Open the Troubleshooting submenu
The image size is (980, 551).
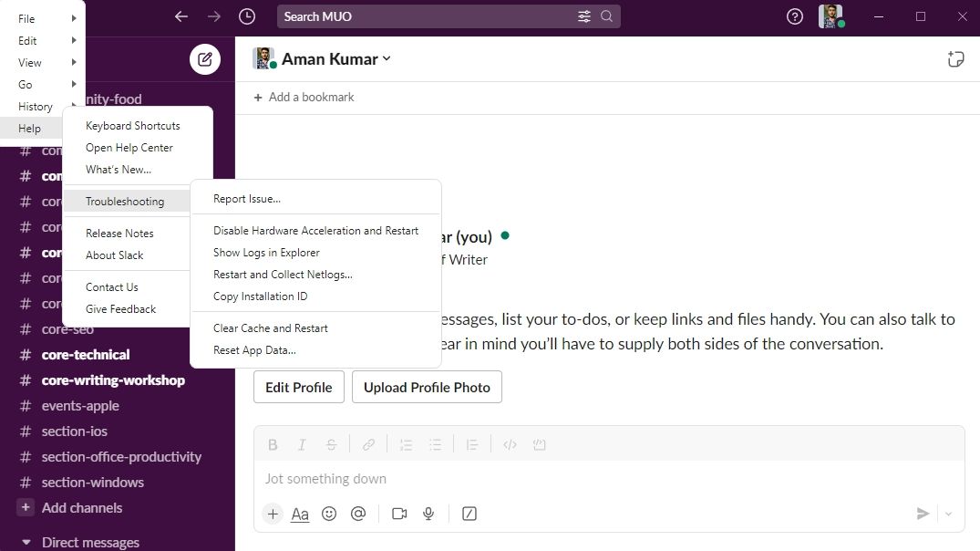click(127, 202)
